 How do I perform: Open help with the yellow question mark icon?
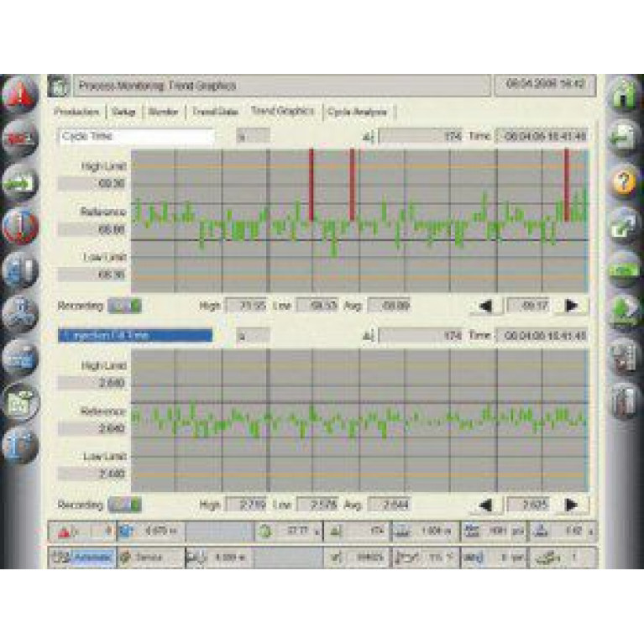(624, 181)
